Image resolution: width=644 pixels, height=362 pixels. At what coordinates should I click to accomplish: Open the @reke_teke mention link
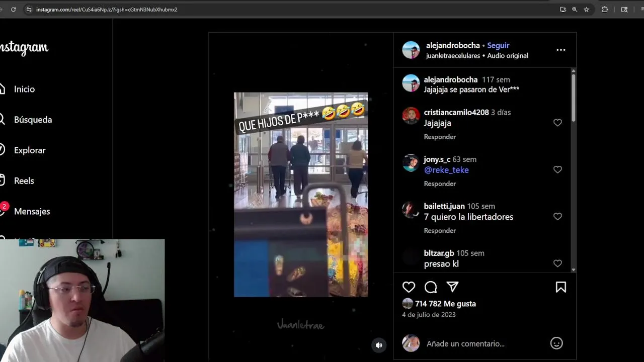click(x=446, y=170)
